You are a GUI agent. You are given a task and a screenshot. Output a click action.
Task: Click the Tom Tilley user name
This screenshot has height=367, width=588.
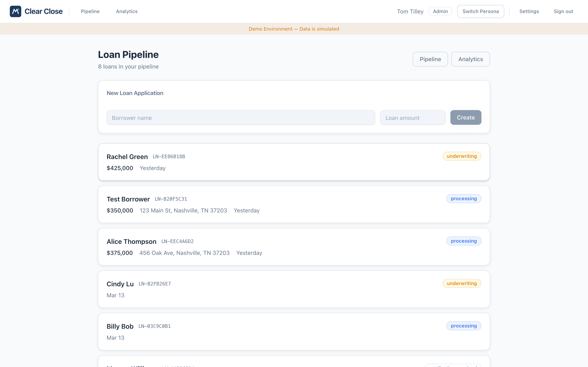[410, 11]
